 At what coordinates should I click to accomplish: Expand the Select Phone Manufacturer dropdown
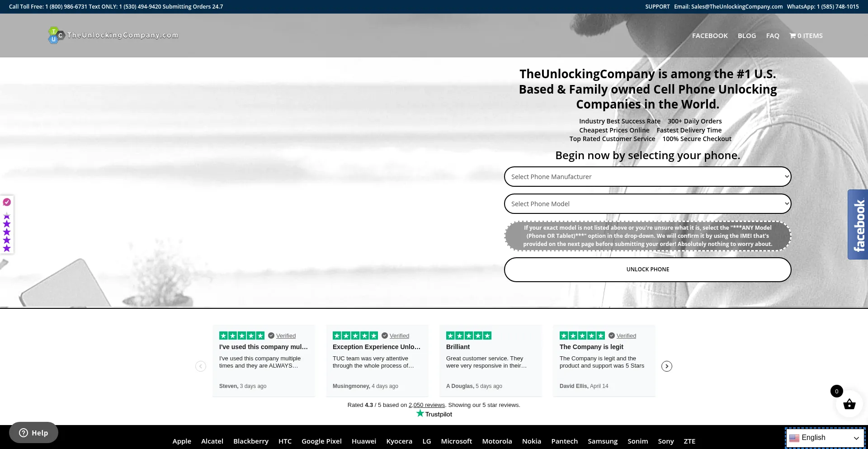point(647,177)
